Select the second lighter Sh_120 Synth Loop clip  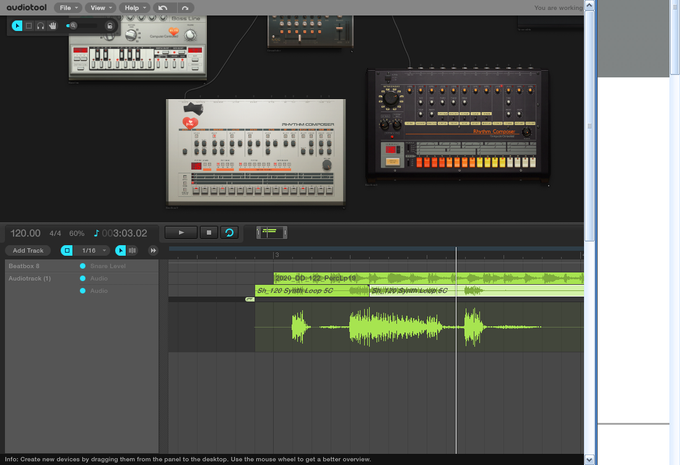coord(477,291)
